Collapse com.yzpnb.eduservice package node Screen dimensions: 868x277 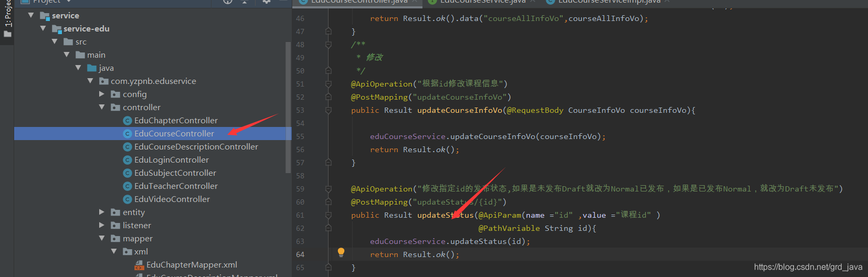click(x=90, y=81)
